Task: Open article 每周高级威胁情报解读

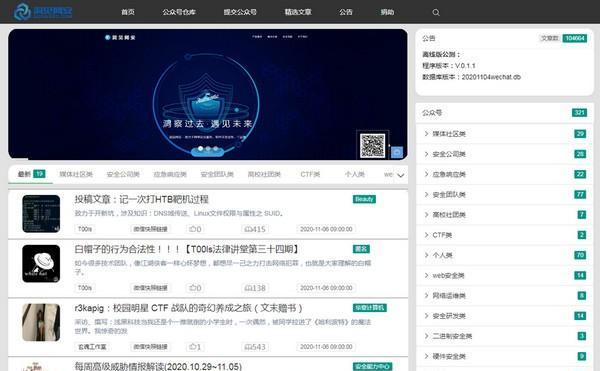Action: 158,366
